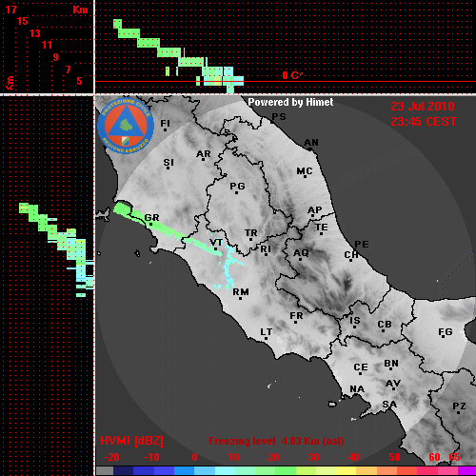Click the '30' color scale value
The image size is (476, 476).
pyautogui.click(x=313, y=457)
